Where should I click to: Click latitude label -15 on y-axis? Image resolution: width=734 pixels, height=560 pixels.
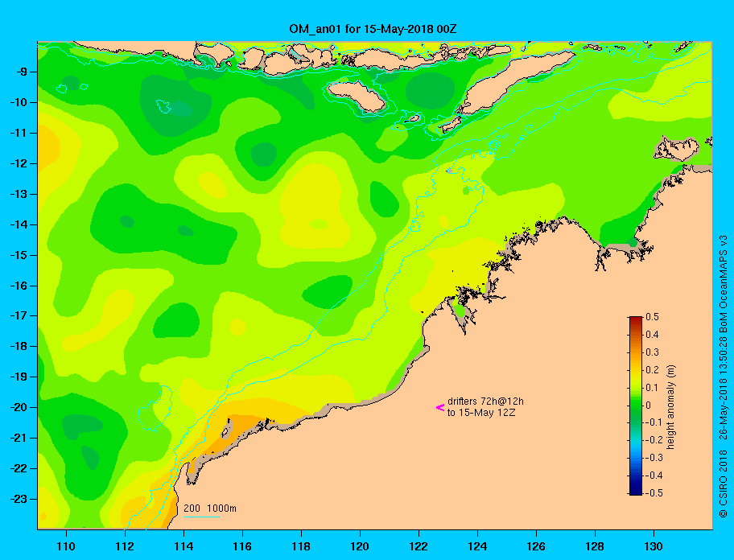pos(19,255)
